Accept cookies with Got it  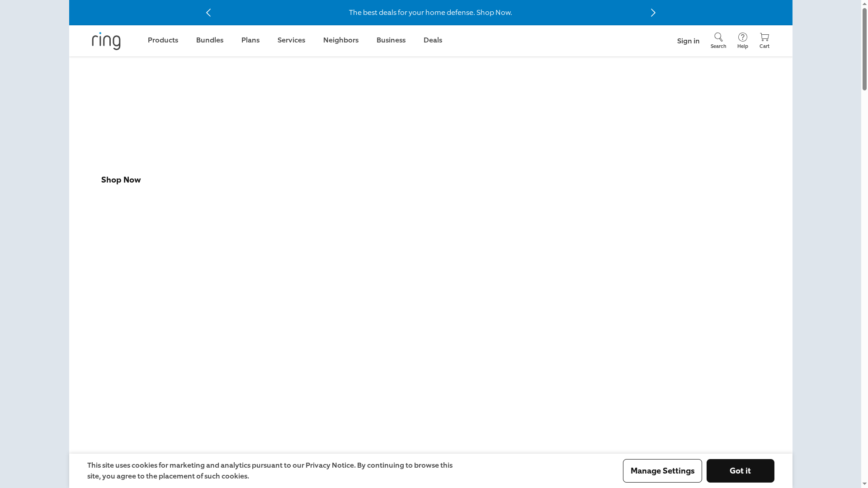740,470
